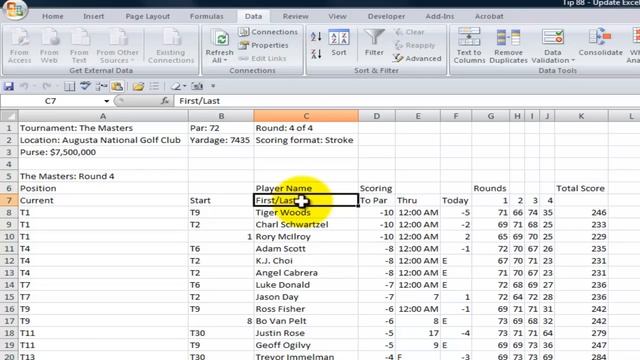640x360 pixels.
Task: Switch to the Formulas tab
Action: [207, 16]
